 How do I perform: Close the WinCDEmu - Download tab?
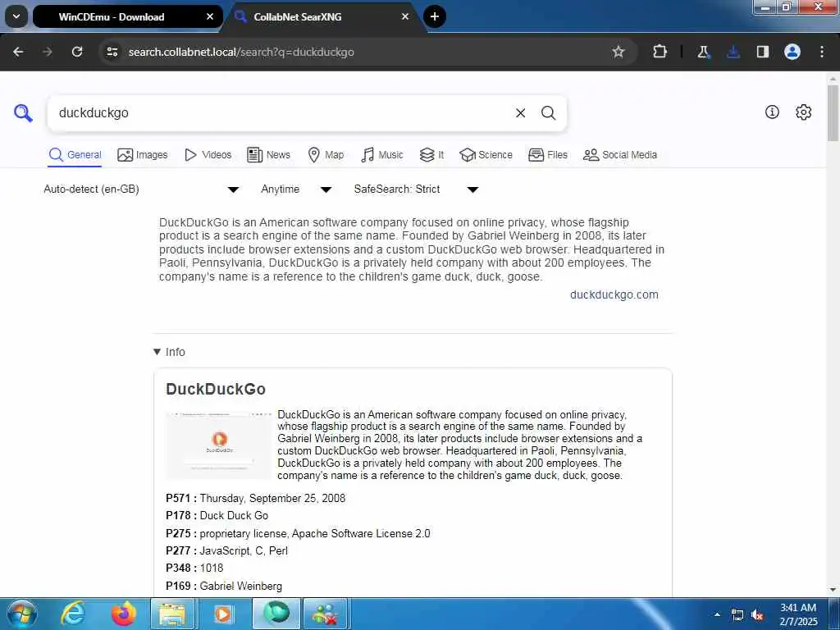(x=210, y=16)
